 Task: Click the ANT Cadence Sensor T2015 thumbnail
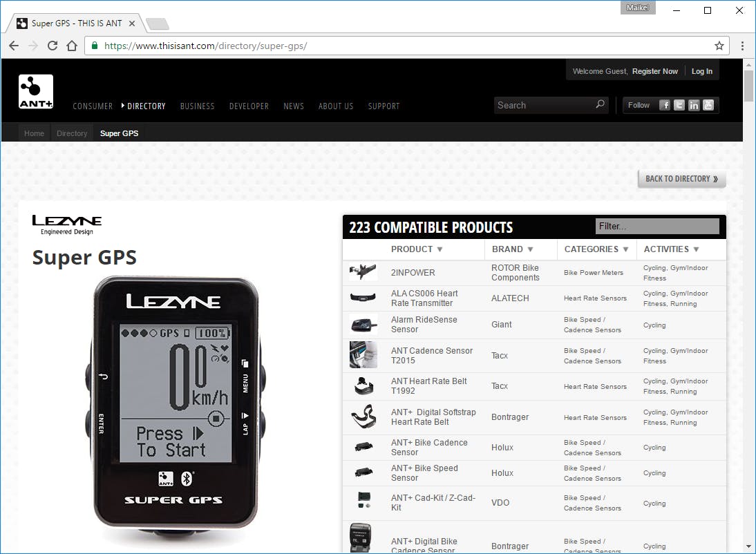363,355
